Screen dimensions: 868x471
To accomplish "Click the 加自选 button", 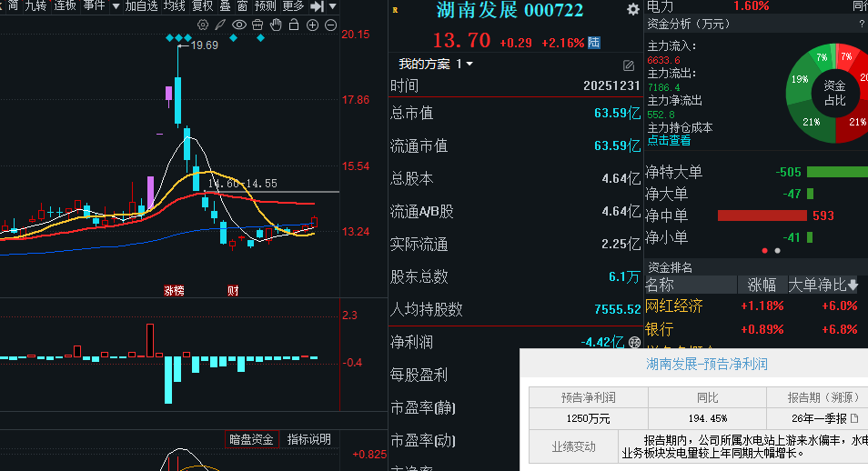I will [x=142, y=6].
